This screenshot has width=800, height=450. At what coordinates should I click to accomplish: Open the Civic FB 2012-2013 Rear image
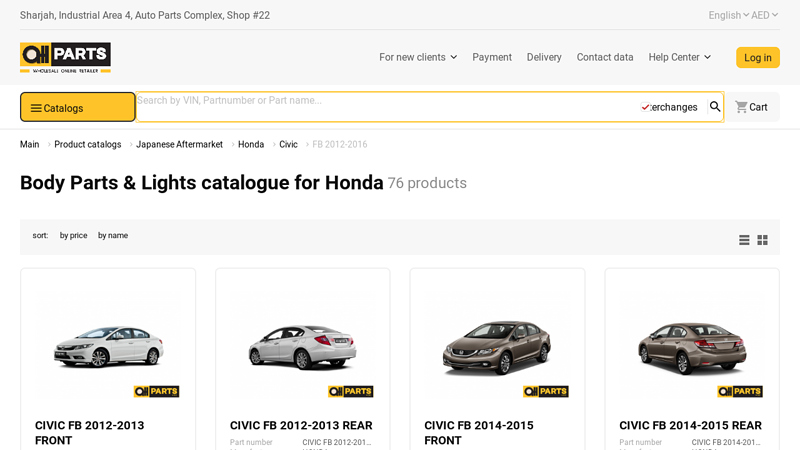[x=303, y=347]
